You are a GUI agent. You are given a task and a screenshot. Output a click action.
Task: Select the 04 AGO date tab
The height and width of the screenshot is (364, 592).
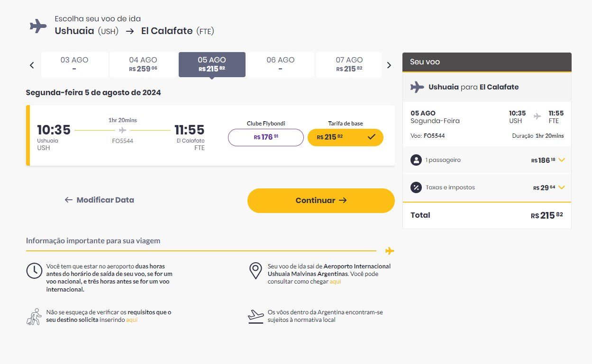click(x=143, y=64)
